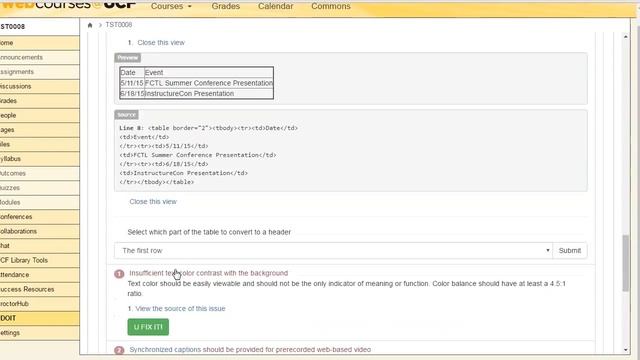Click the scrollbar down arrow
The height and width of the screenshot is (360, 640).
click(x=626, y=350)
